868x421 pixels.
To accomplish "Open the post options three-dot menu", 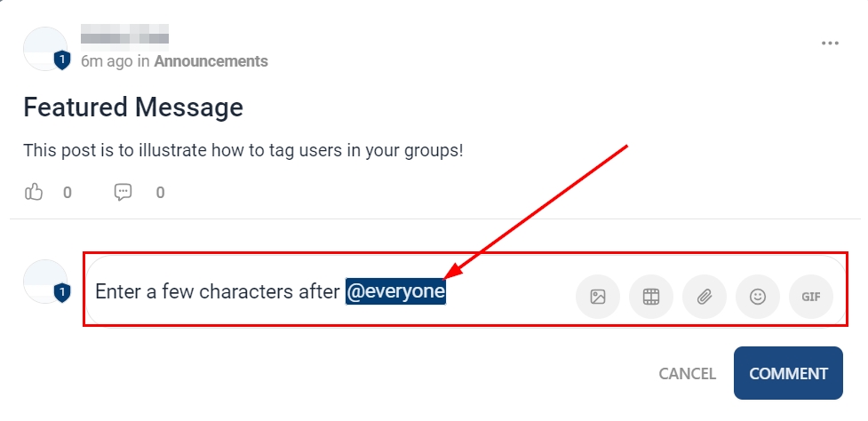I will [831, 43].
